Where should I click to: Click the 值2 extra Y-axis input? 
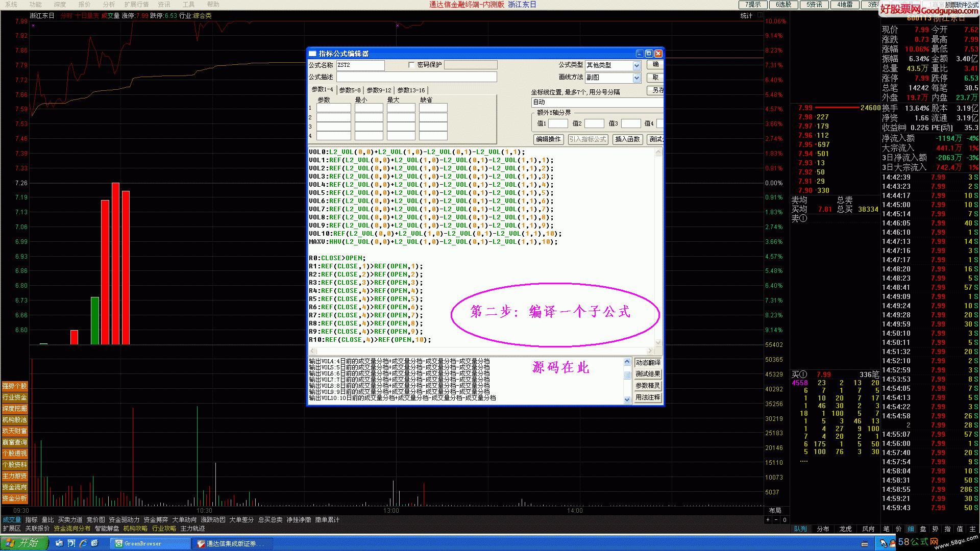pyautogui.click(x=594, y=123)
